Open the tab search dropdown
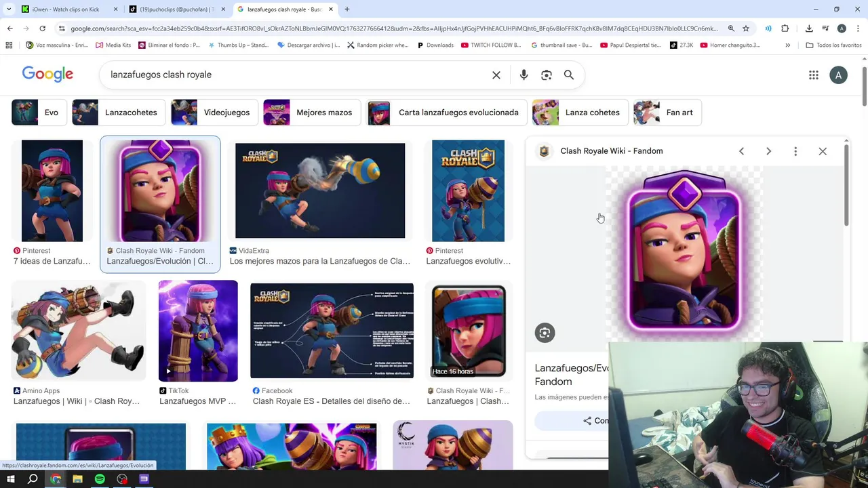Viewport: 868px width, 488px height. click(x=9, y=9)
